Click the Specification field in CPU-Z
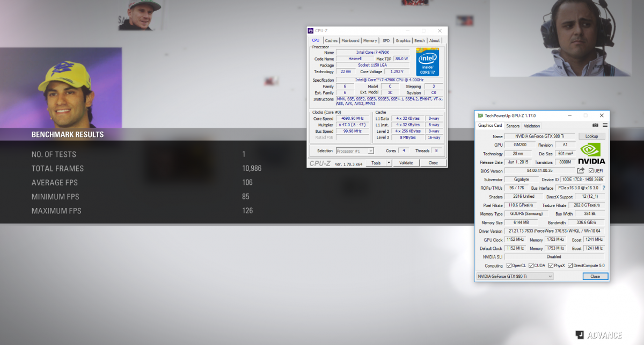Image resolution: width=644 pixels, height=345 pixels. (x=390, y=80)
